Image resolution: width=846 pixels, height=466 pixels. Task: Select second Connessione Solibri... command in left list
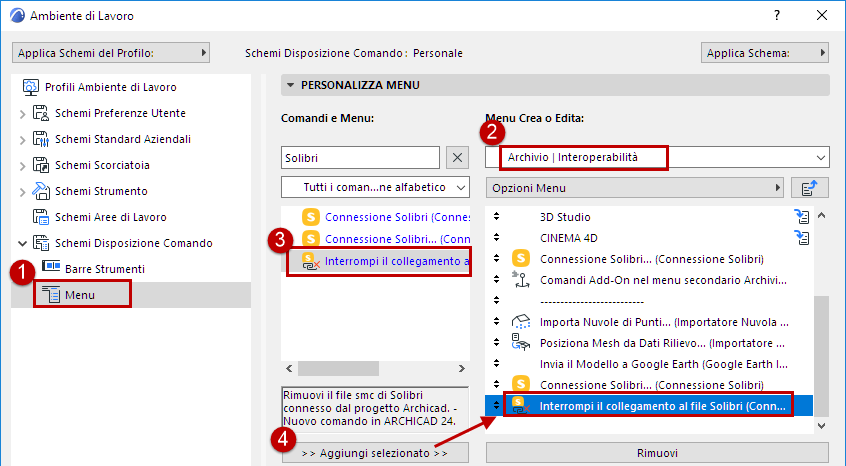click(397, 239)
